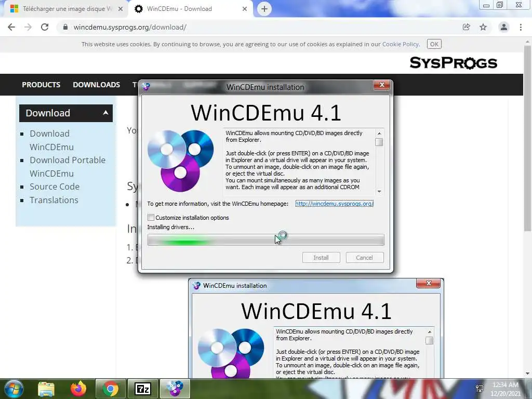Click the WinCDEmu 4.1 heading in second installer
The height and width of the screenshot is (399, 532).
pyautogui.click(x=316, y=311)
